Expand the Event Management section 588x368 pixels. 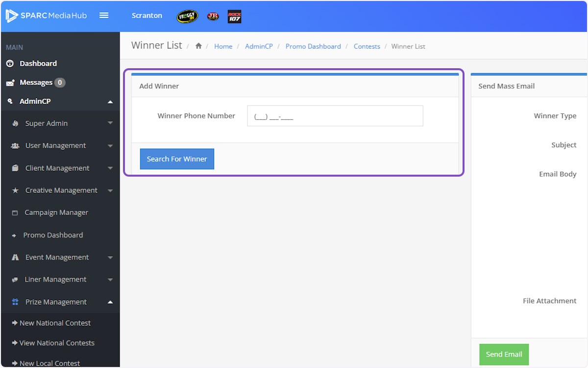click(x=110, y=257)
